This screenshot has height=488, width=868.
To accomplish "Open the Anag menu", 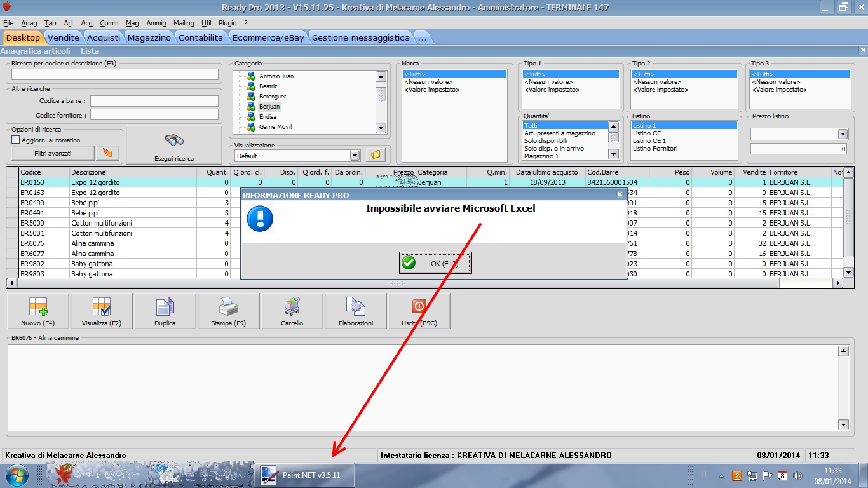I will pyautogui.click(x=29, y=23).
